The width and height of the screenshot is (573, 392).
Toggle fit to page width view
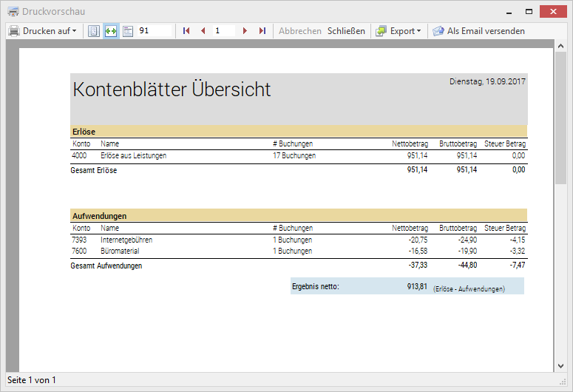[x=111, y=31]
